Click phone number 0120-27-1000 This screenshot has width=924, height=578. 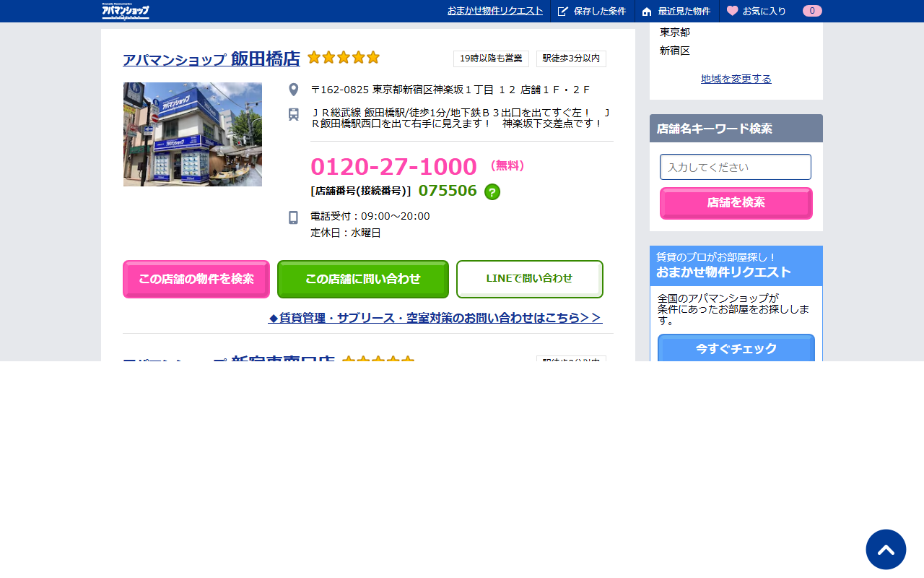(x=393, y=166)
